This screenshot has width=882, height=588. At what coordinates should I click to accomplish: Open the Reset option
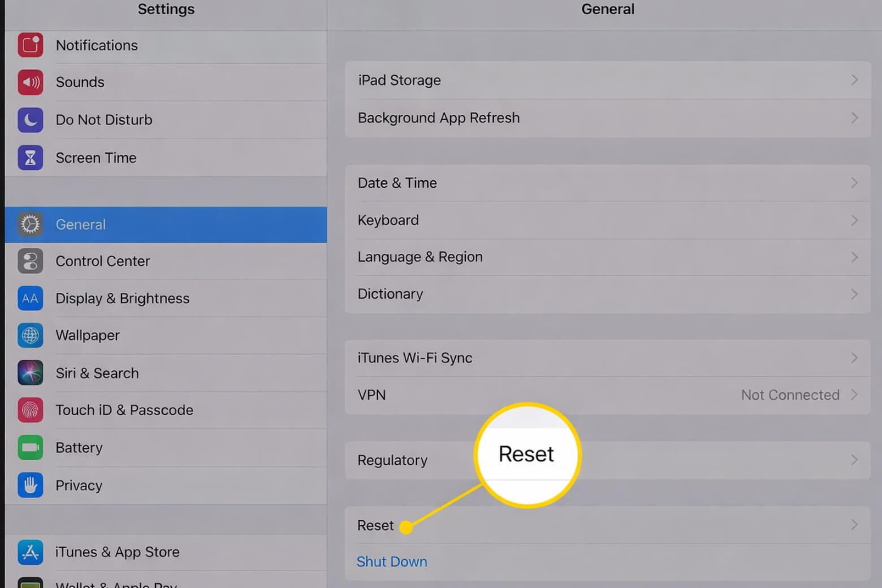point(375,525)
